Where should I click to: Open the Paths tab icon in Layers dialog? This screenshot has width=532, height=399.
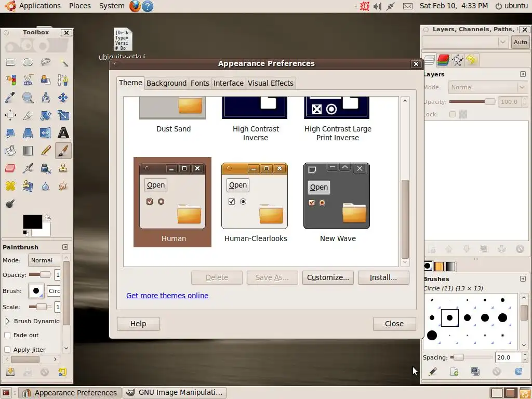pyautogui.click(x=457, y=60)
